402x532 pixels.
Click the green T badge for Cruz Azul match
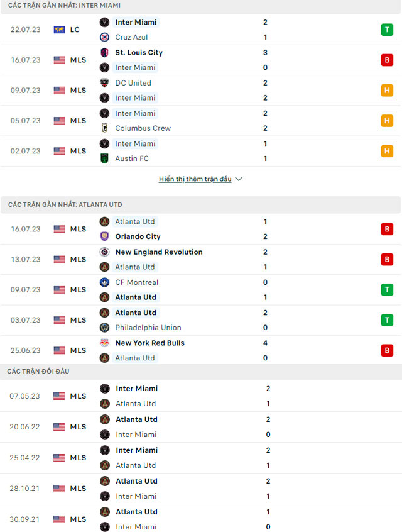click(x=387, y=30)
